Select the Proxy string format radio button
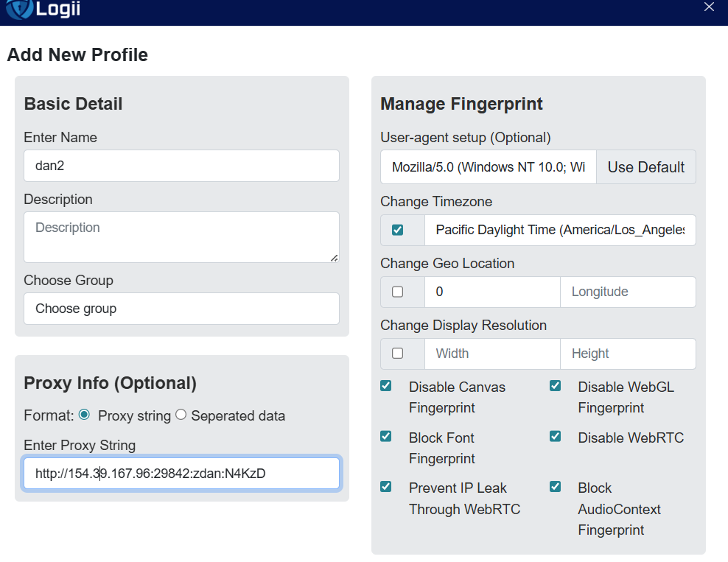 tap(84, 415)
